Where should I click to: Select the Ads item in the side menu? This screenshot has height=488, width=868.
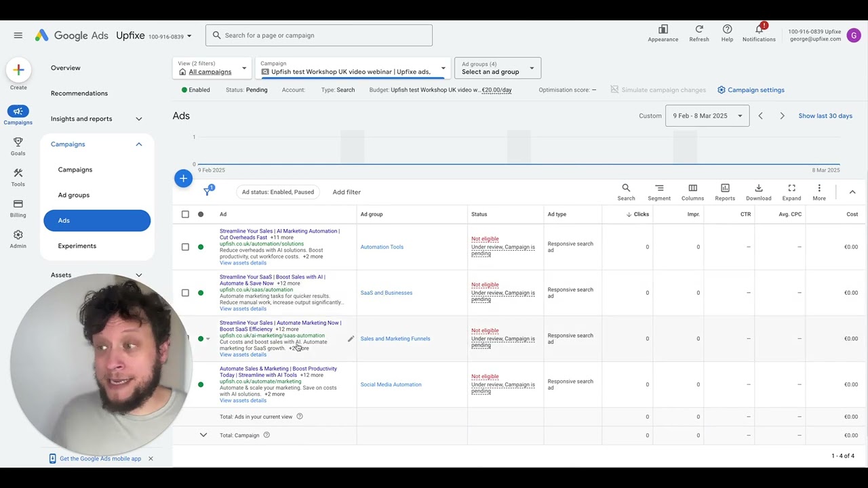click(97, 220)
